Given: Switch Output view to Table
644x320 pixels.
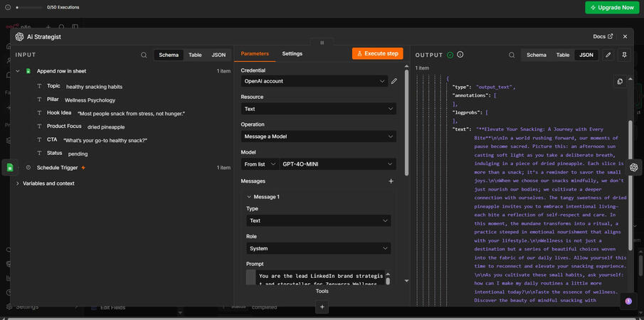Looking at the screenshot, I should (563, 55).
